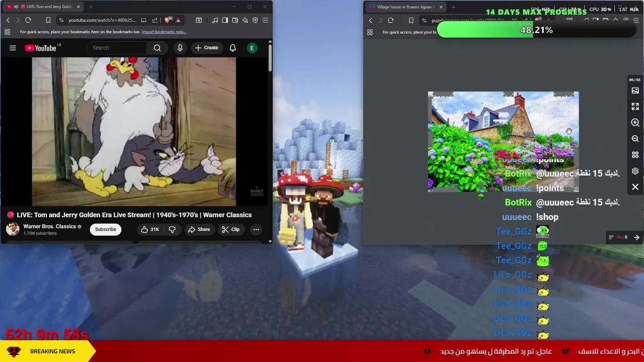Reload the jigsaw puzzle page
This screenshot has width=644, height=362.
[390, 21]
